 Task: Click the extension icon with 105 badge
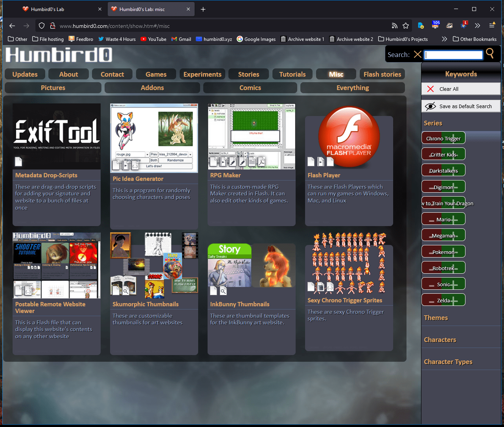[x=435, y=26]
